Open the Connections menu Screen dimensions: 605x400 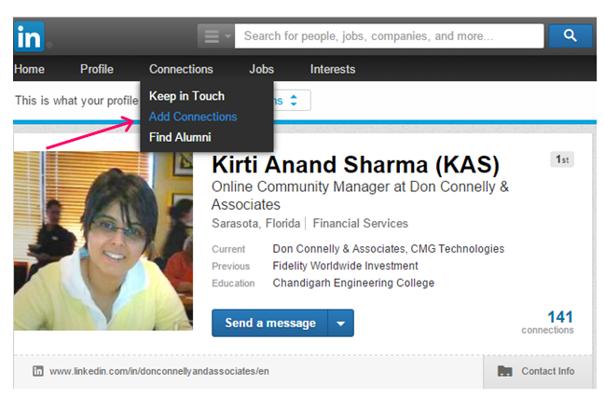[181, 69]
